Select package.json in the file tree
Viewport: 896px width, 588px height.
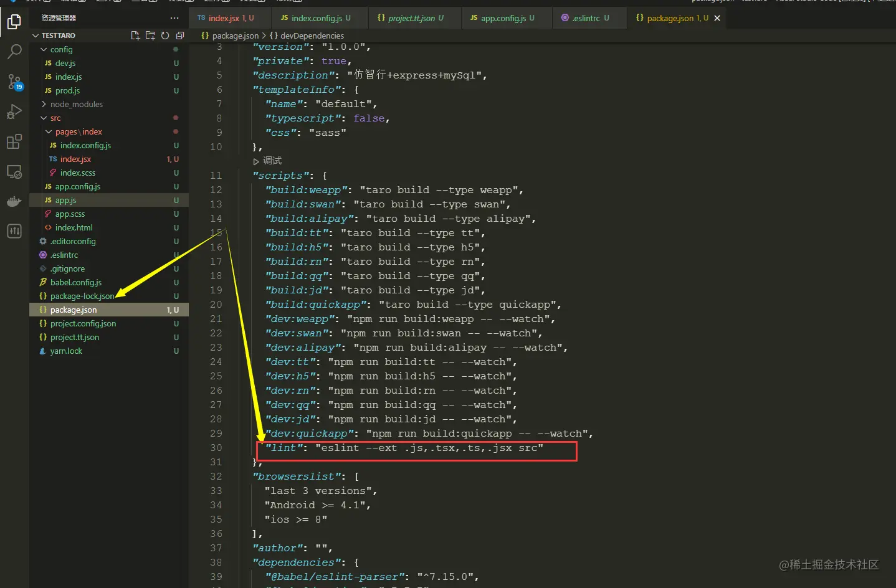109,310
